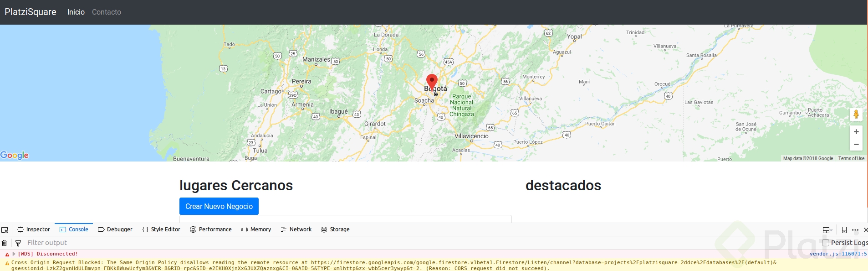The image size is (868, 271).
Task: Click the destacados heading
Action: click(563, 185)
